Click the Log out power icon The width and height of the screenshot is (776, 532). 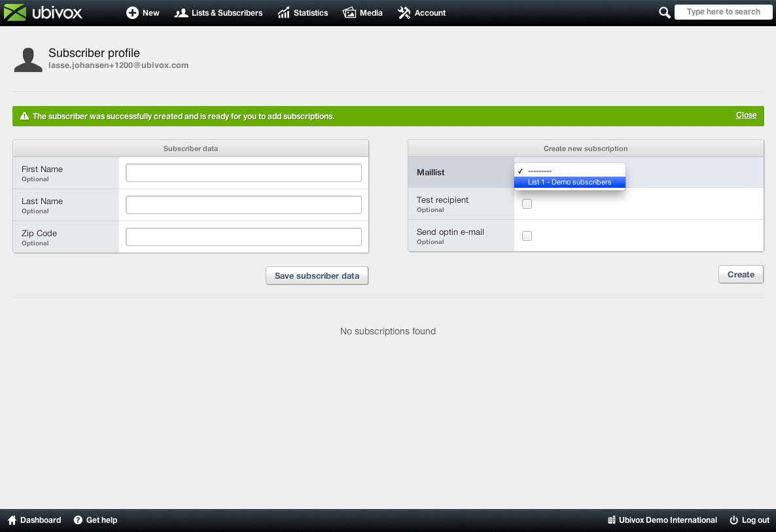pyautogui.click(x=734, y=520)
